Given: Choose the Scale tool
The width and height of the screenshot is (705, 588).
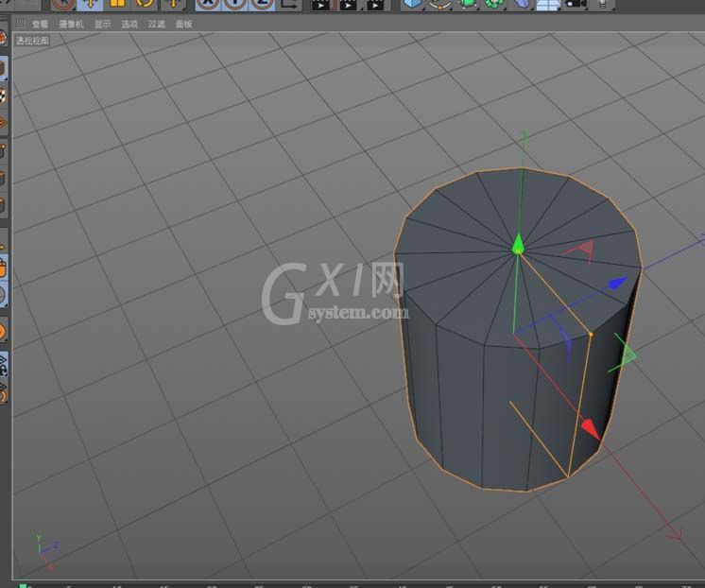Looking at the screenshot, I should click(x=117, y=4).
